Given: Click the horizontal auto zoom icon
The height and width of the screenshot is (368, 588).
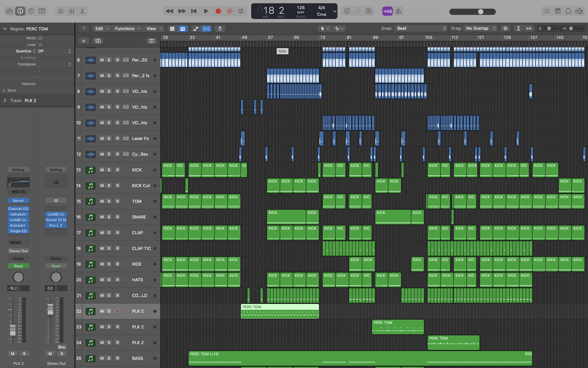Looking at the screenshot, I should [529, 28].
